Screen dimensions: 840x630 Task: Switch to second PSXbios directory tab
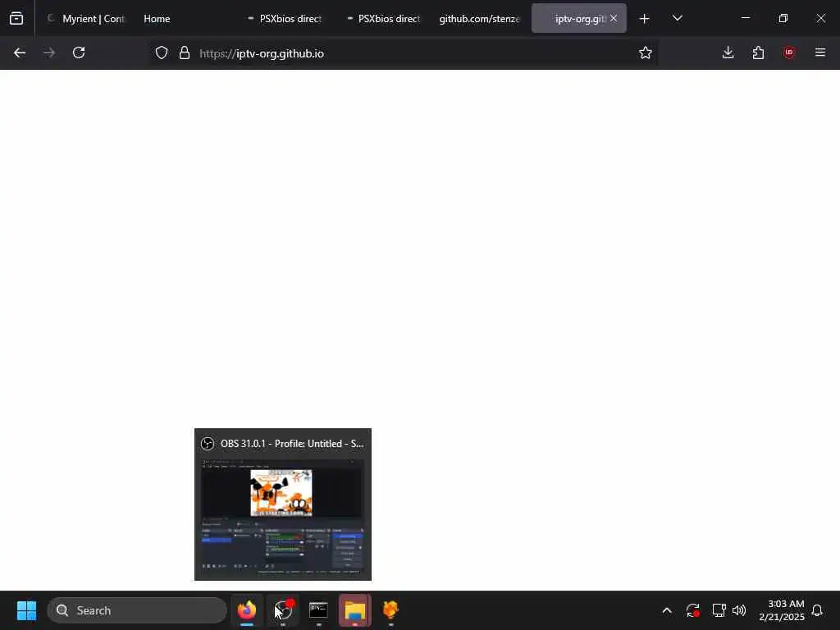pos(384,19)
